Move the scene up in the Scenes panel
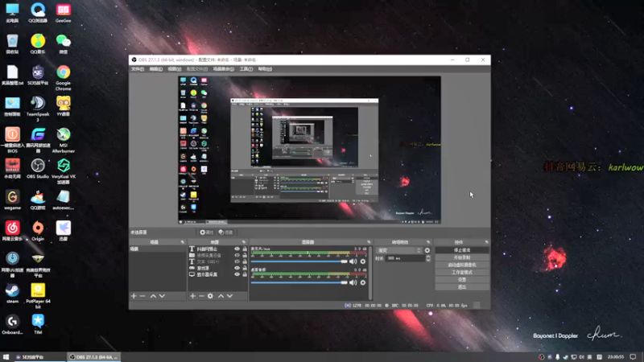644x362 pixels. click(x=153, y=296)
